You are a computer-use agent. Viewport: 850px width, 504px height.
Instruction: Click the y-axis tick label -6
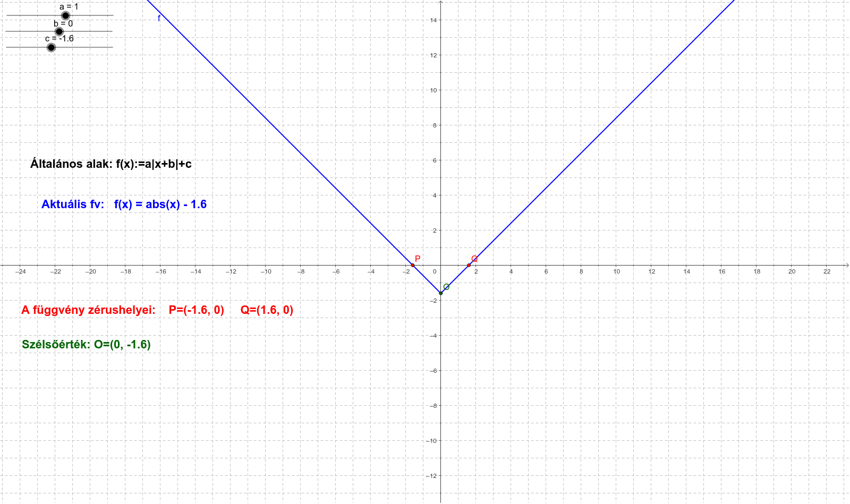433,371
